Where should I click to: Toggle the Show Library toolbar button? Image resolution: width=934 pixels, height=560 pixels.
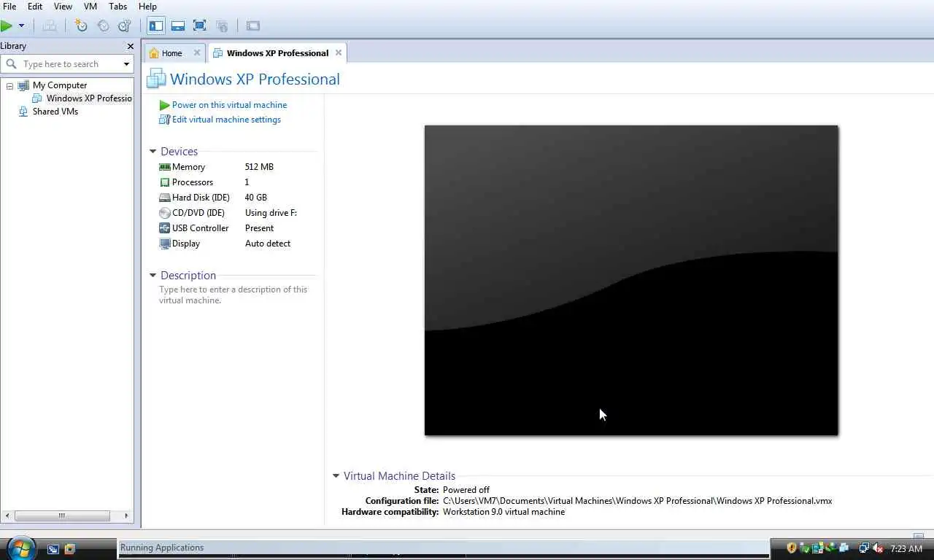pyautogui.click(x=156, y=26)
